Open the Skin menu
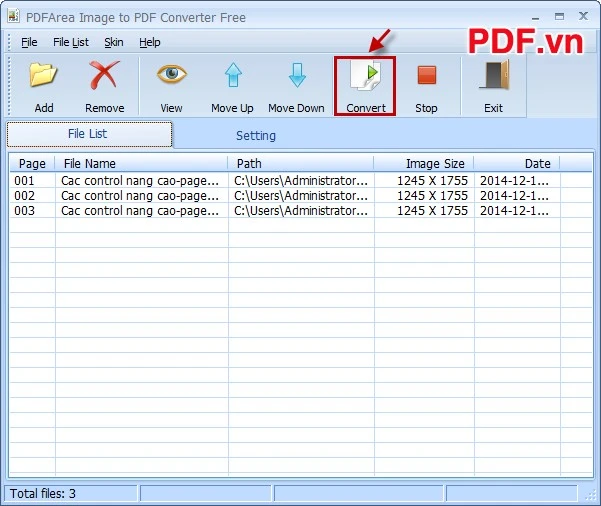Image resolution: width=601 pixels, height=506 pixels. 114,42
